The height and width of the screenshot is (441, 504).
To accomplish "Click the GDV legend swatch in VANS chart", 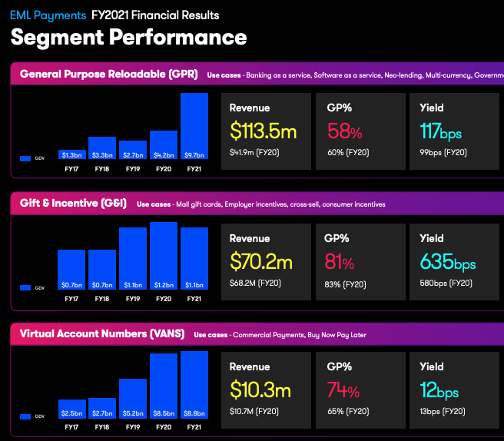I will point(25,416).
